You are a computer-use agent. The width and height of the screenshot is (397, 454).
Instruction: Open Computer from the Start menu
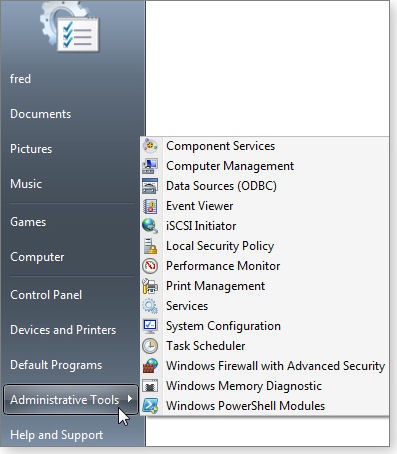point(37,257)
